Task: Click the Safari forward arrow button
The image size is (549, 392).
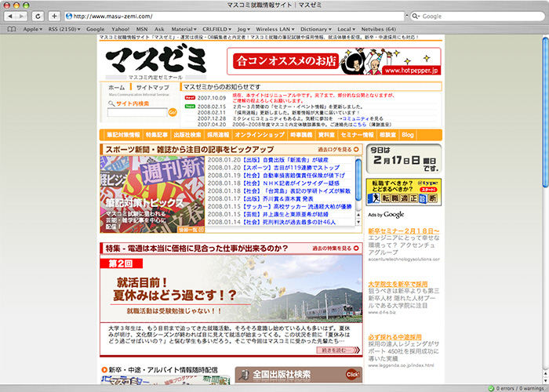Action: (x=22, y=16)
